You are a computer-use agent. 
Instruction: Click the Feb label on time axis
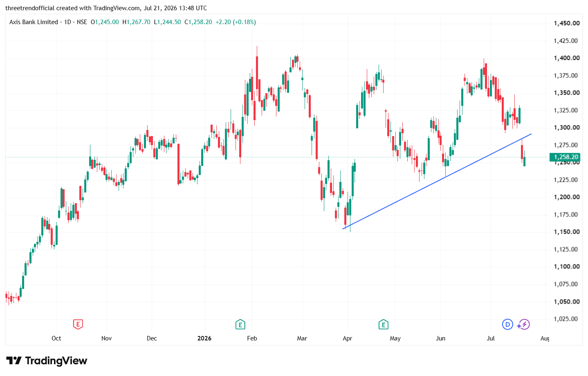(252, 338)
